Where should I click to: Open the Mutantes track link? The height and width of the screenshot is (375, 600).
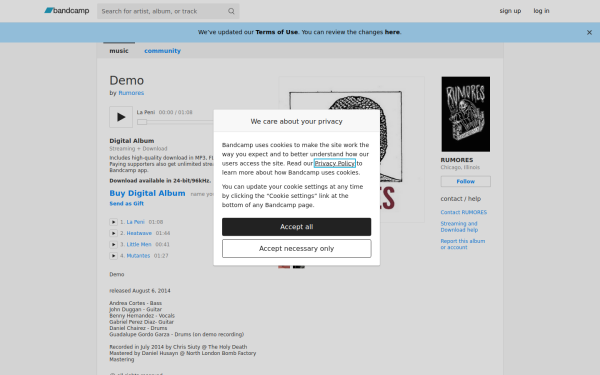coord(138,256)
